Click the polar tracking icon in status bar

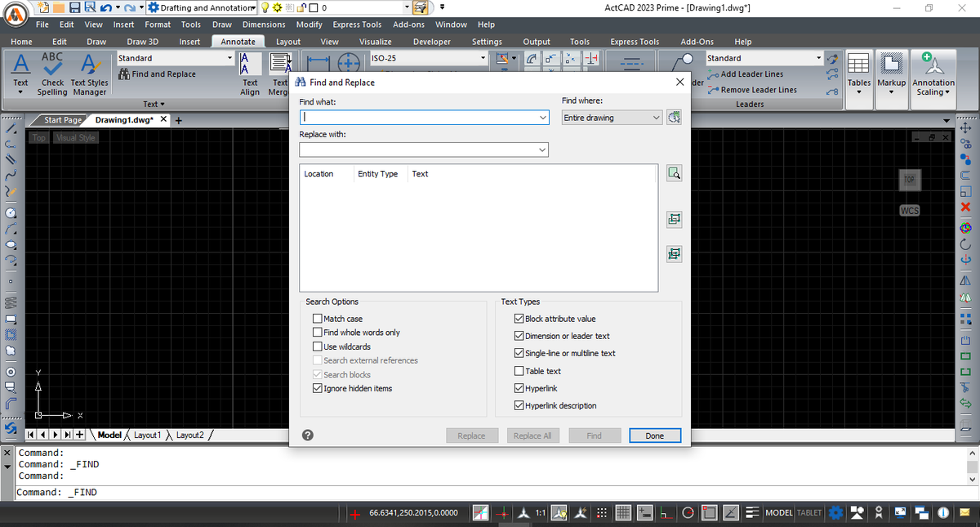pos(688,512)
